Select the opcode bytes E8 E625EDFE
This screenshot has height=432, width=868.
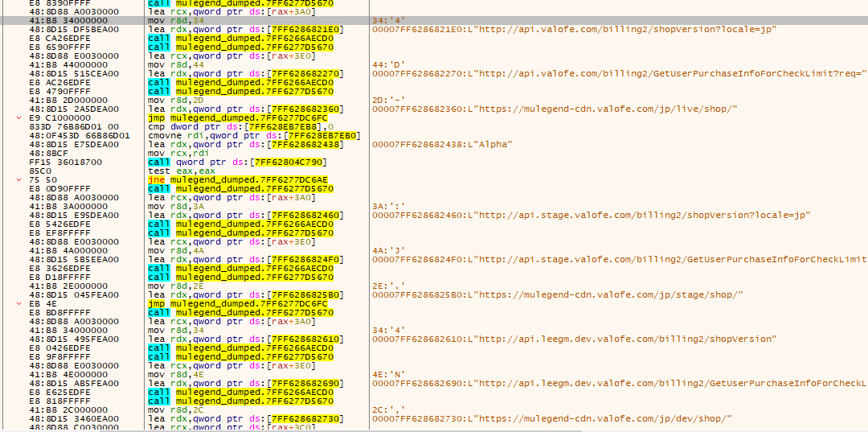tap(59, 393)
